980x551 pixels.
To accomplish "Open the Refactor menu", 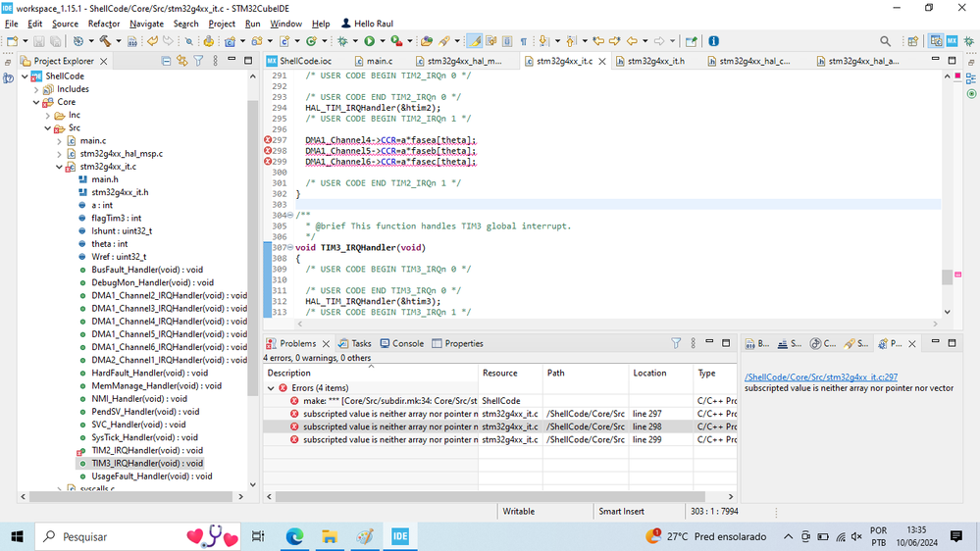I will tap(104, 24).
